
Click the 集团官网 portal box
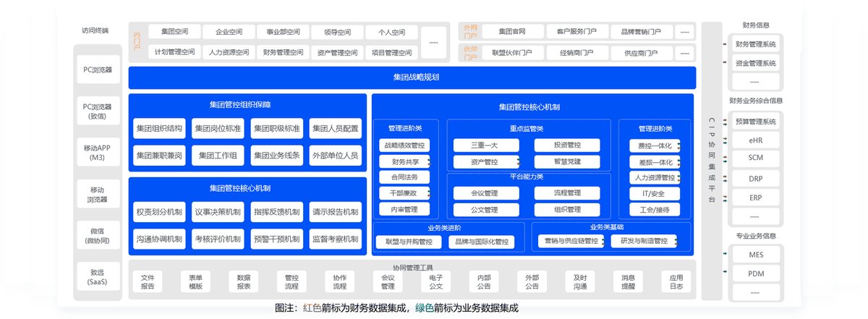(512, 32)
